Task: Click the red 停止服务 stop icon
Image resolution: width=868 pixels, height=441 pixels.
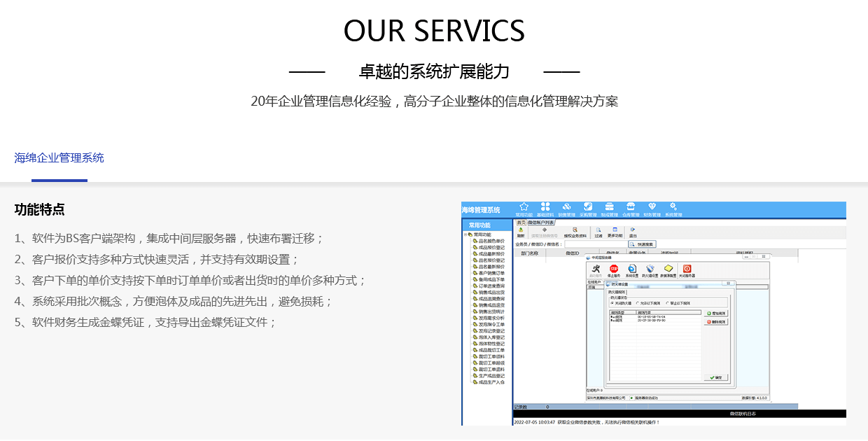Action: [614, 272]
